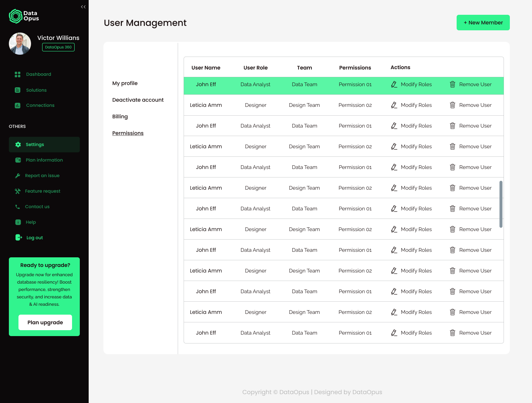
Task: Click the Victor Willians name text
Action: (58, 38)
